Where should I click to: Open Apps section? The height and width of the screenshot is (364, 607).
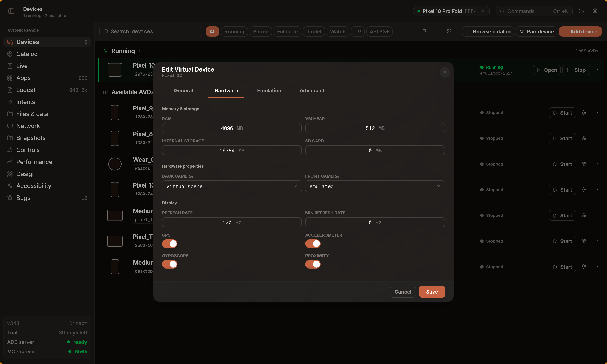(47, 78)
